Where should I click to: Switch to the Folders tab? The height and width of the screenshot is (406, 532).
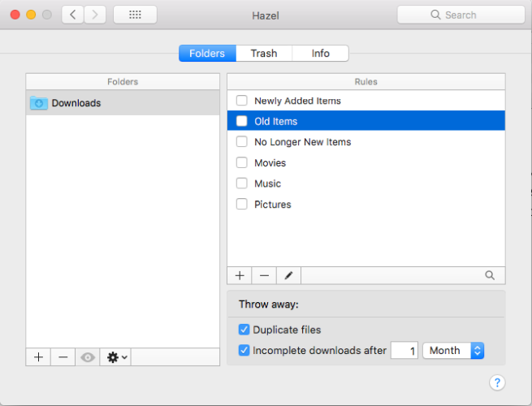point(207,54)
